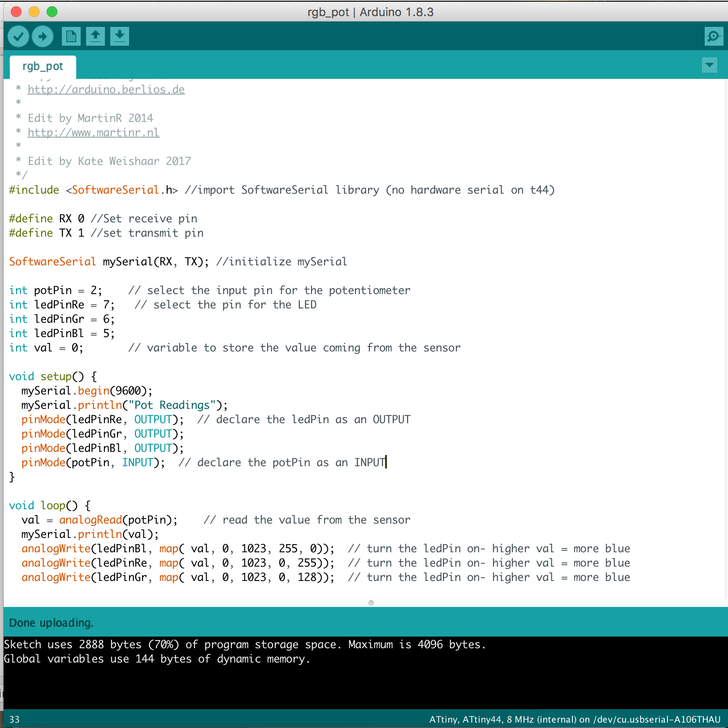Click 'pinMode(ledPinGr, OUTPUT);' line
Viewport: 728px width, 728px height.
(103, 433)
